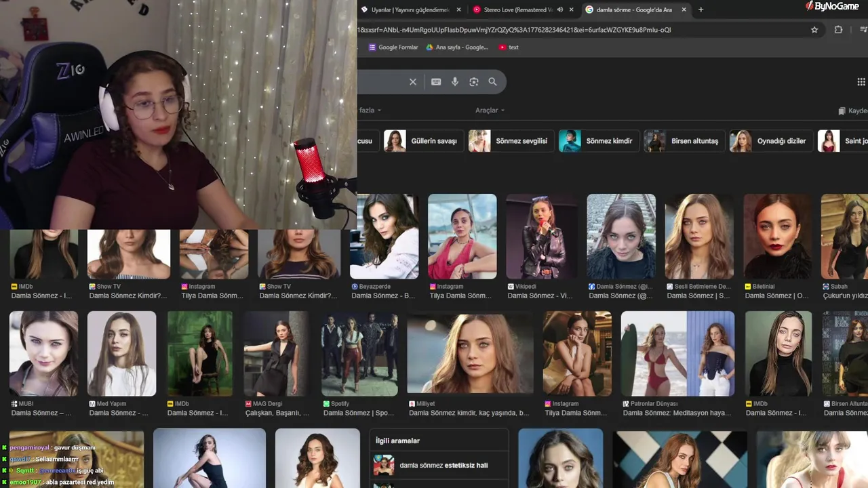Close the damla sönme Google tab
Image resolution: width=868 pixels, height=488 pixels.
[684, 9]
